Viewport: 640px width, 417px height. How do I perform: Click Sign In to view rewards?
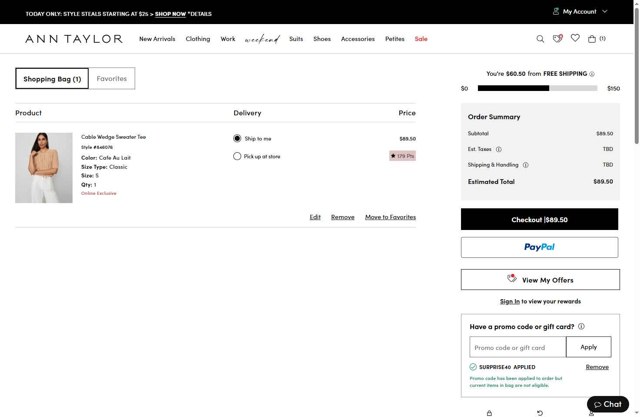click(x=510, y=302)
